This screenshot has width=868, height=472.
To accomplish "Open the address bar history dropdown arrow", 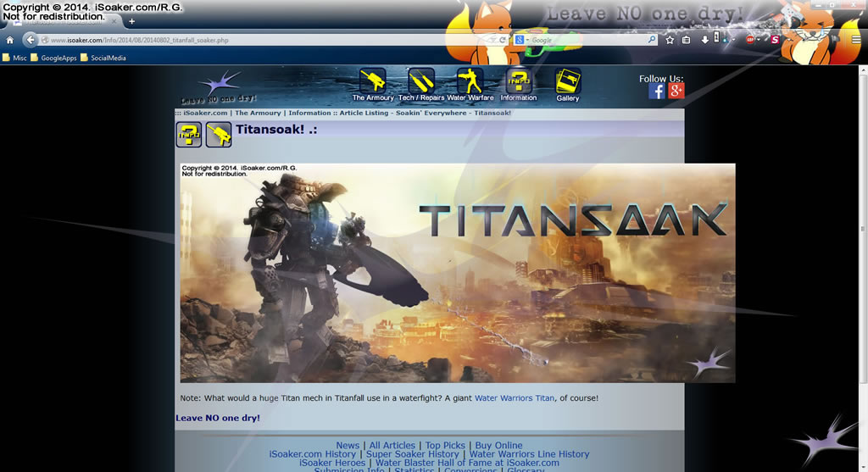I will pos(492,40).
